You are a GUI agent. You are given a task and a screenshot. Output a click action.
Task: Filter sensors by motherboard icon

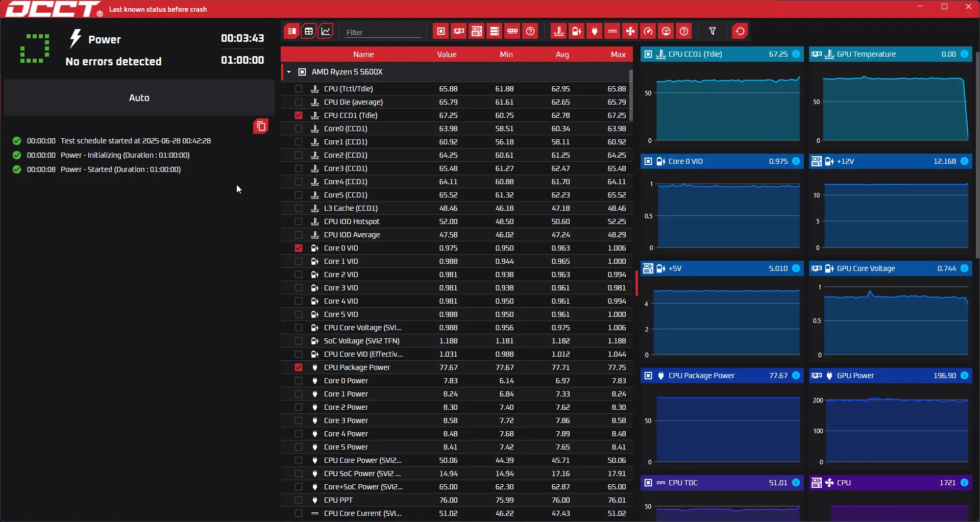click(x=477, y=32)
